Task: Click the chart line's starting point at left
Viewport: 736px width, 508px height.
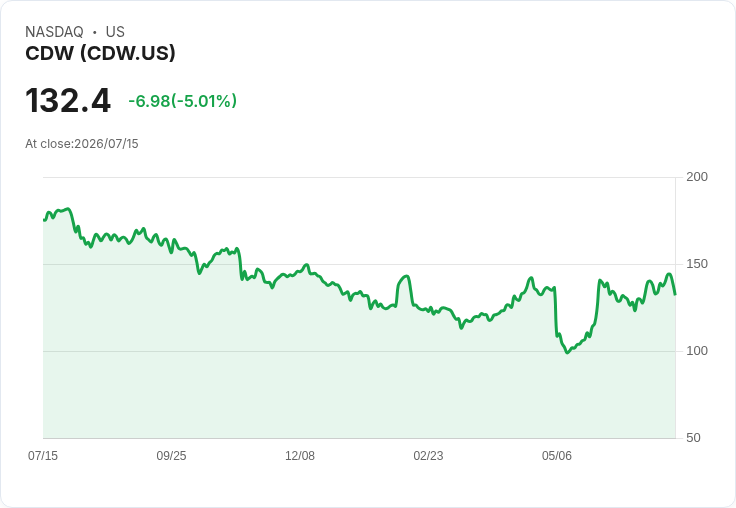Action: point(44,220)
